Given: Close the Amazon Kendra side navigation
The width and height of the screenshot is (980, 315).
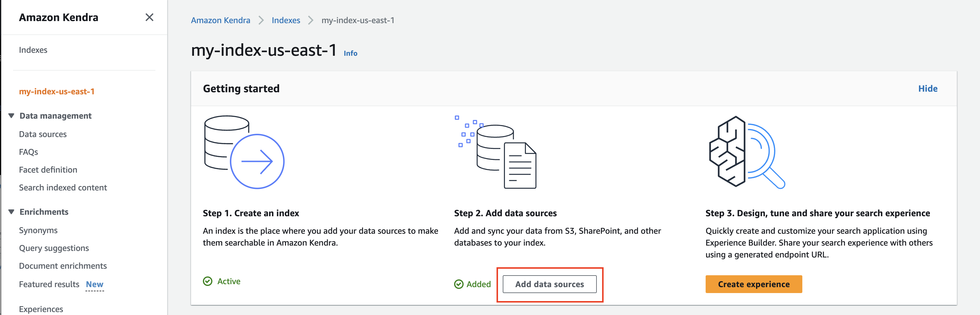Looking at the screenshot, I should tap(149, 17).
